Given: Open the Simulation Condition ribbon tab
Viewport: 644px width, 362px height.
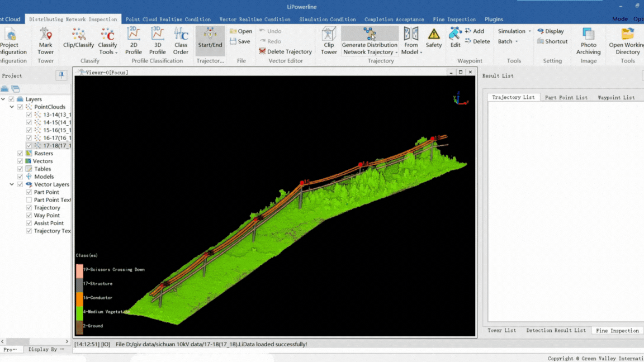Looking at the screenshot, I should [x=328, y=20].
